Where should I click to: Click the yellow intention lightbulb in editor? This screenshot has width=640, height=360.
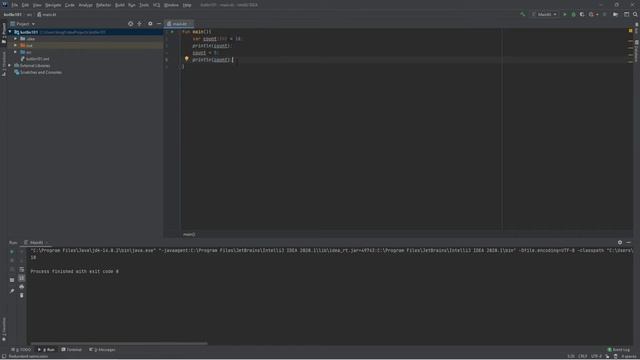pyautogui.click(x=187, y=59)
